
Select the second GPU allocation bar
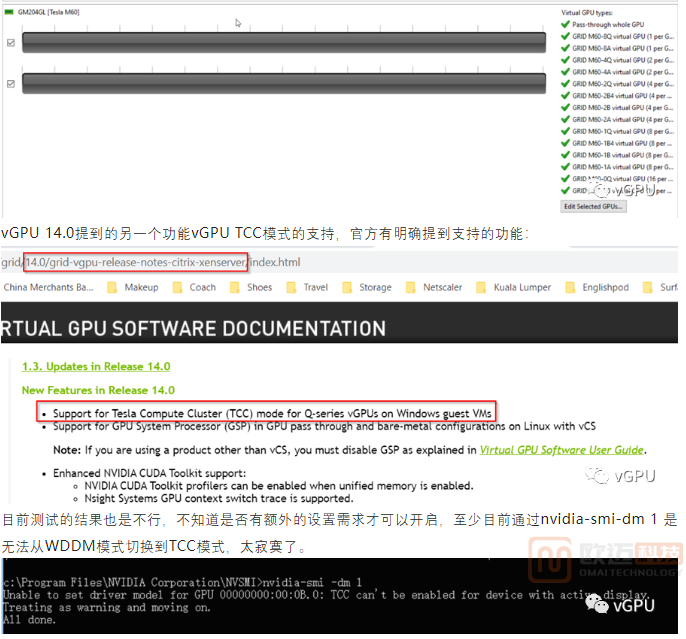284,84
